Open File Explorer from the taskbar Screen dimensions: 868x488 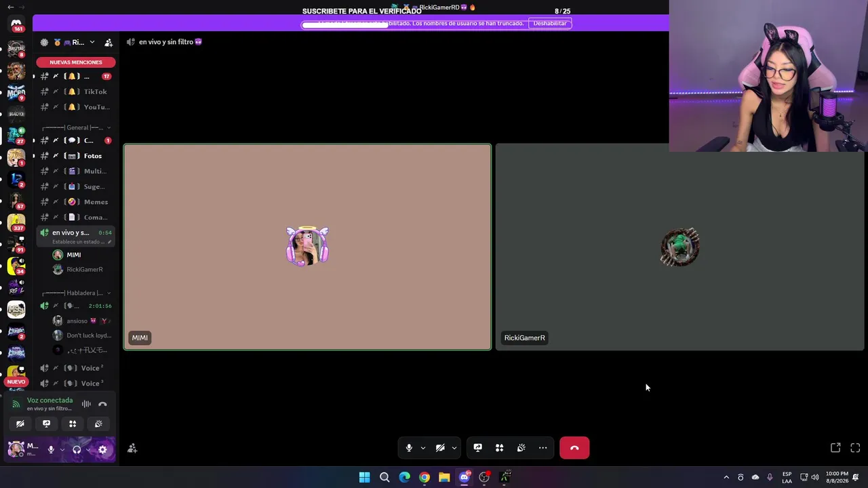tap(444, 477)
